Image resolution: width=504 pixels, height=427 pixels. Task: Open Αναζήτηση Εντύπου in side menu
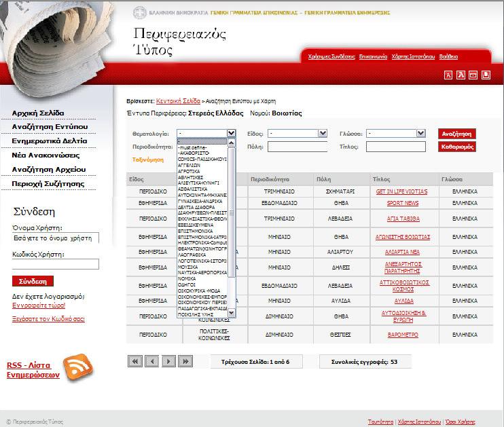[x=50, y=127]
